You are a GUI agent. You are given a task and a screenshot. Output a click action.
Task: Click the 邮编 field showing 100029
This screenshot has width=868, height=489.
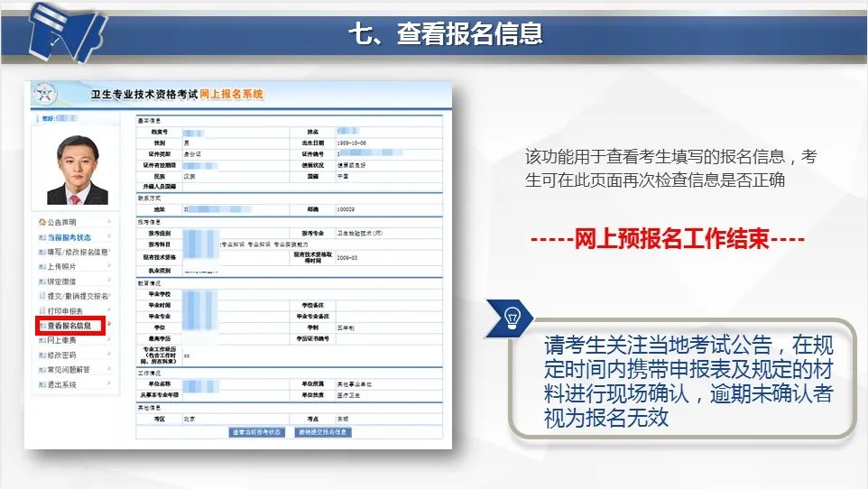(x=346, y=209)
